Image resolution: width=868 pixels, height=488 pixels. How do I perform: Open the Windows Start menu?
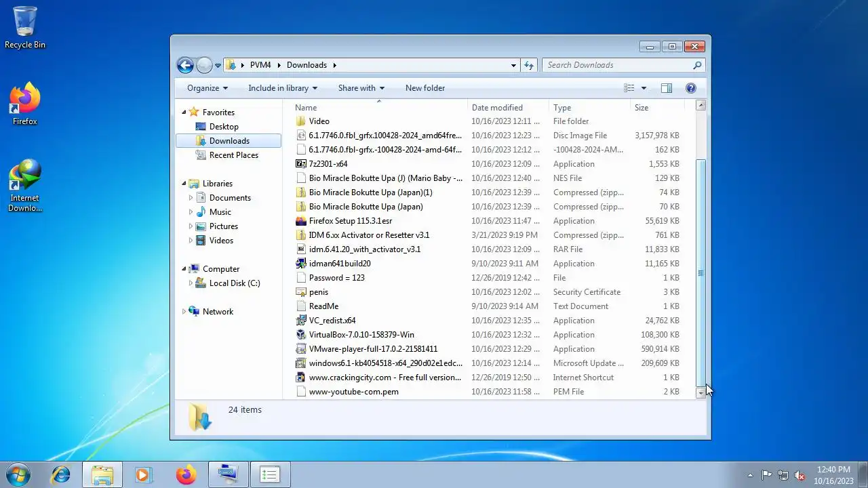[x=18, y=474]
